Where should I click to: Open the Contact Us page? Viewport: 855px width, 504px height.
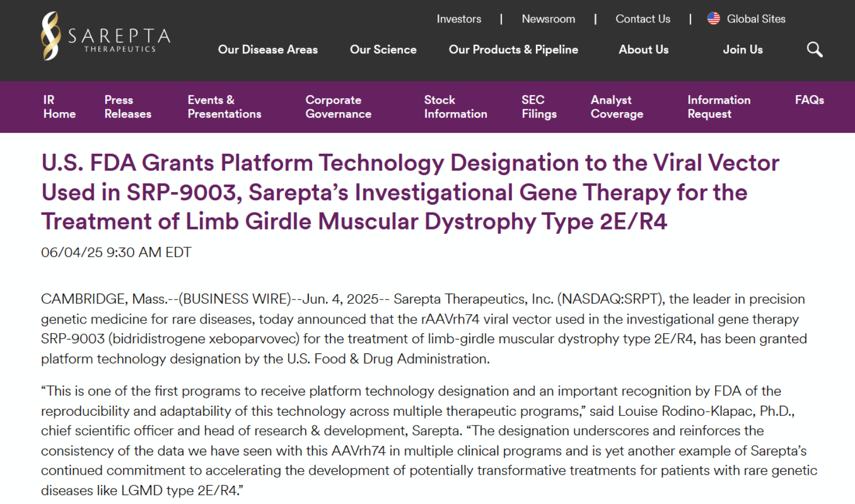(643, 19)
